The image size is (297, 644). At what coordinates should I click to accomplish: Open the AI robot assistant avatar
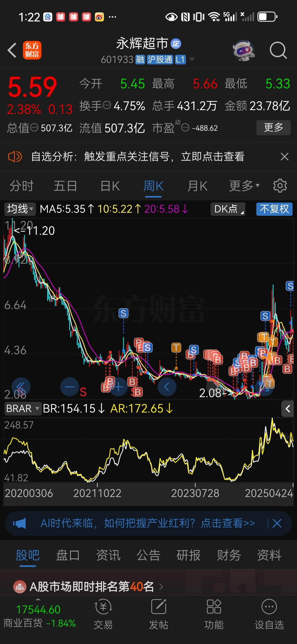pos(243,50)
